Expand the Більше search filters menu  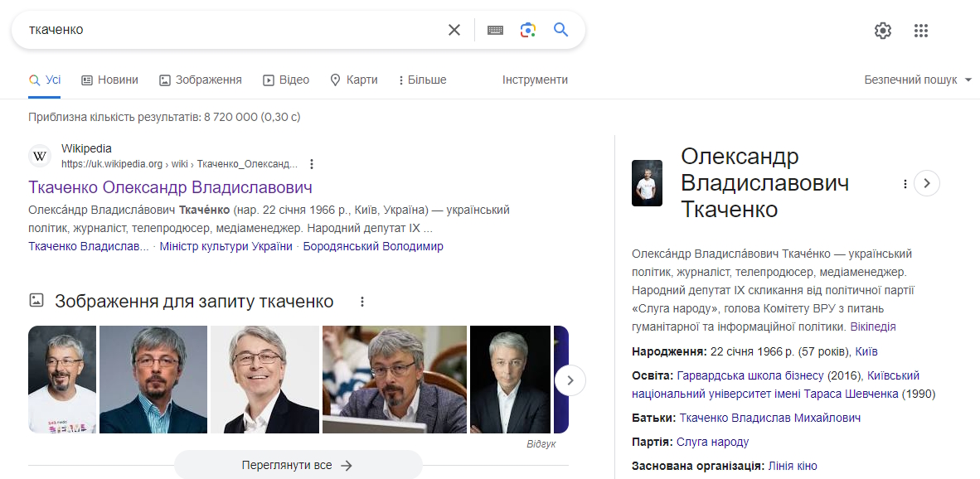click(x=422, y=80)
